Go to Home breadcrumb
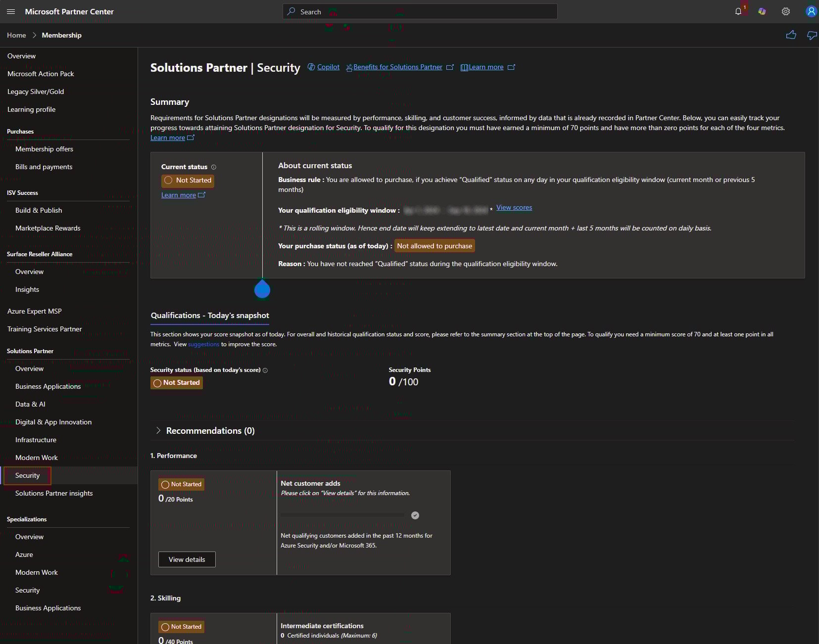This screenshot has height=644, width=819. coord(16,35)
